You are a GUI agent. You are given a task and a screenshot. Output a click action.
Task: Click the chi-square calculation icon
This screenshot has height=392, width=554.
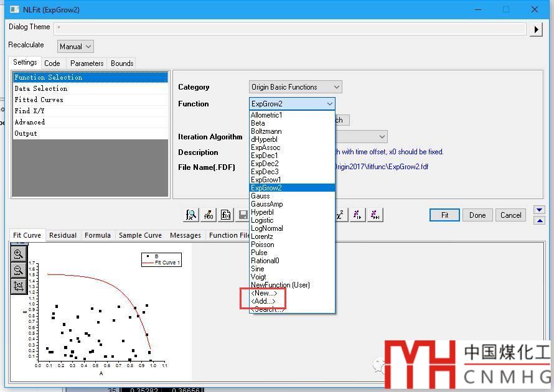(x=340, y=215)
